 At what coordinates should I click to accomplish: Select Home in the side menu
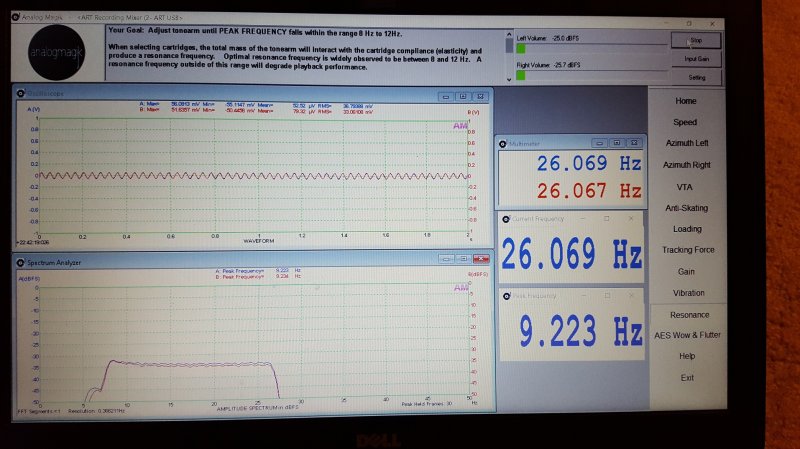click(686, 101)
